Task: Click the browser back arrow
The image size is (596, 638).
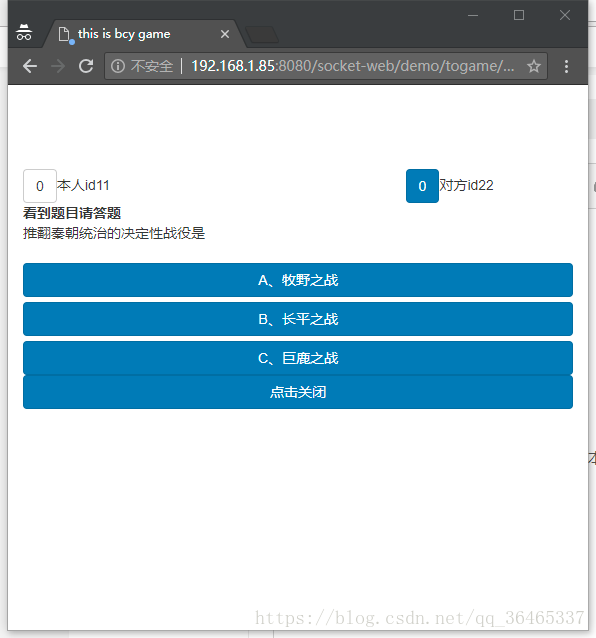Action: [30, 66]
